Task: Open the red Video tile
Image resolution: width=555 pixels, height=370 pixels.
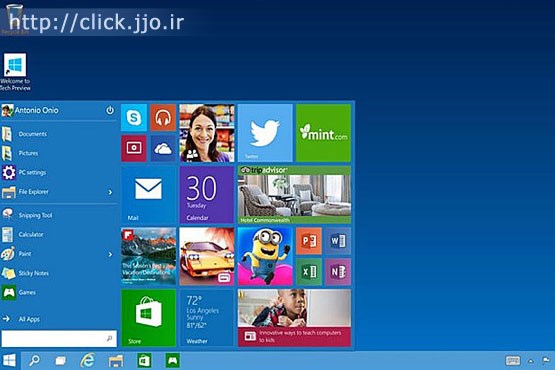Action: click(x=134, y=148)
